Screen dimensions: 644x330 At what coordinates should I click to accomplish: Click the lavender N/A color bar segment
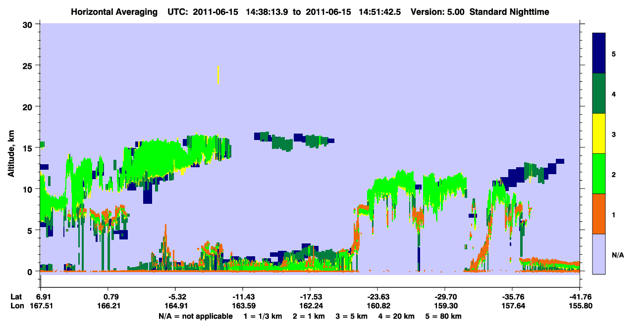[x=599, y=254]
